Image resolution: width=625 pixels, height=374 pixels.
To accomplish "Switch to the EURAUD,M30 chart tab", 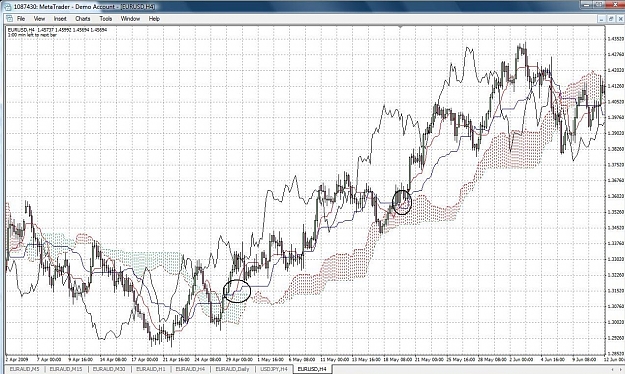I will 109,369.
